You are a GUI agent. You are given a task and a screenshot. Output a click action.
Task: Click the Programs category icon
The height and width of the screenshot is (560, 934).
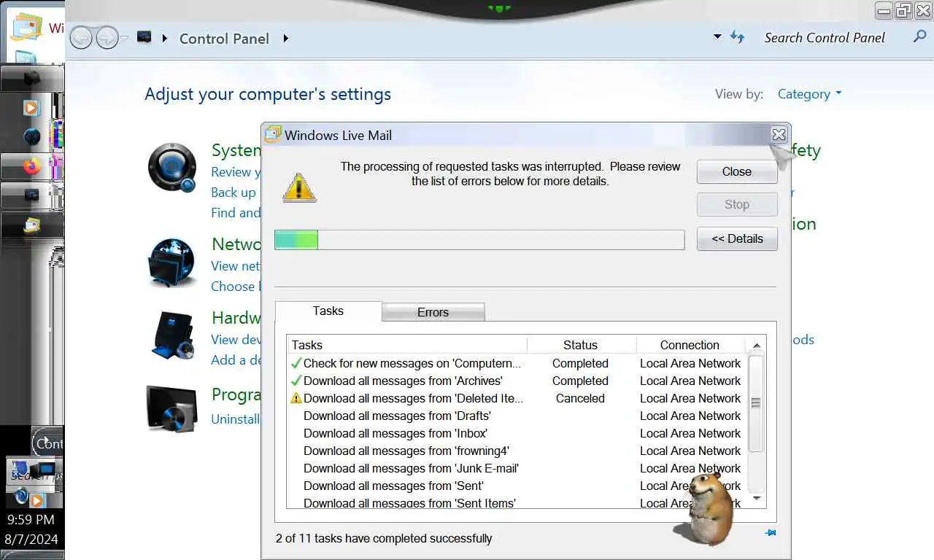coord(171,408)
